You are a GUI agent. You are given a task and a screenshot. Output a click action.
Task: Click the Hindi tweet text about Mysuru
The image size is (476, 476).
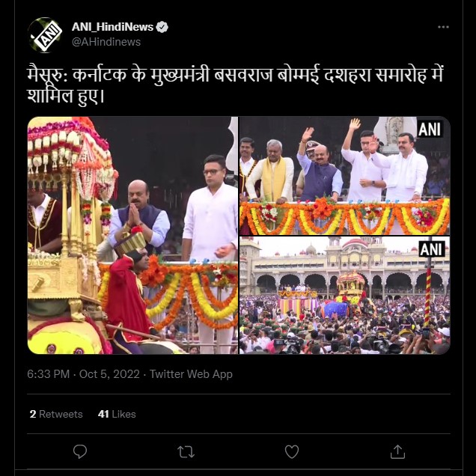235,85
